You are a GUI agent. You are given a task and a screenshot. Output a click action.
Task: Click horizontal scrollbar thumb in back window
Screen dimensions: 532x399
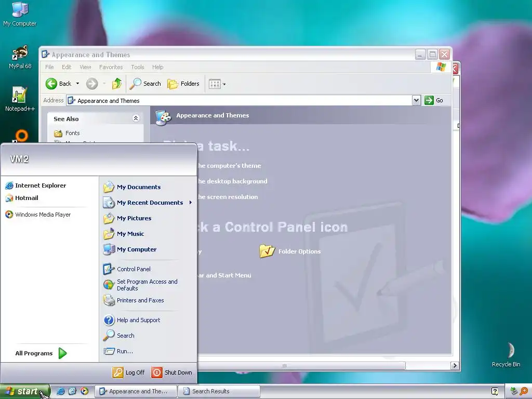click(x=301, y=365)
